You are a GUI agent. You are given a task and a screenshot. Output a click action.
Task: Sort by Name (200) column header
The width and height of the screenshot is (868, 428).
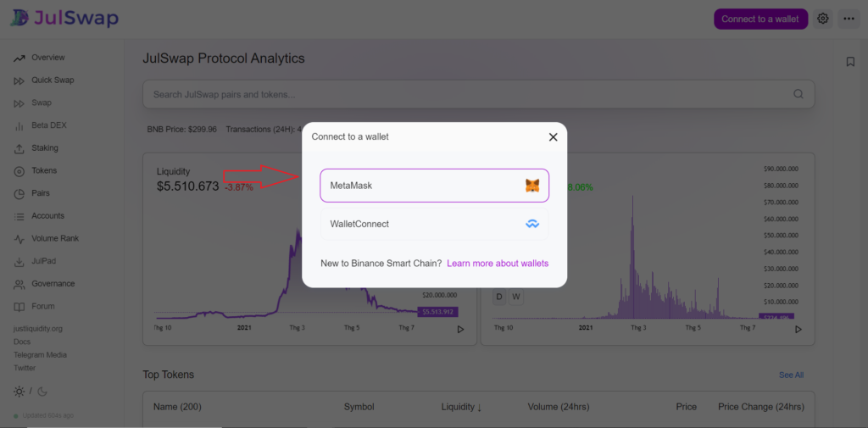point(177,407)
